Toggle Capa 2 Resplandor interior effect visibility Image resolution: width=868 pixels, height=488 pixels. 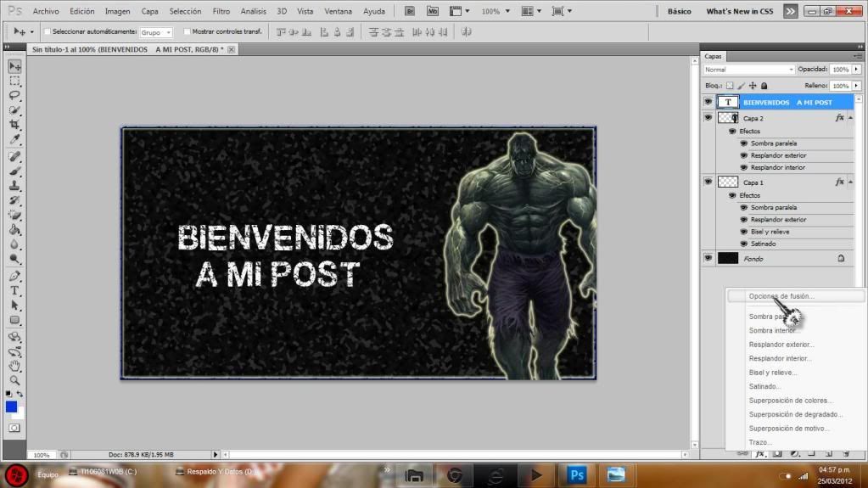(x=744, y=167)
